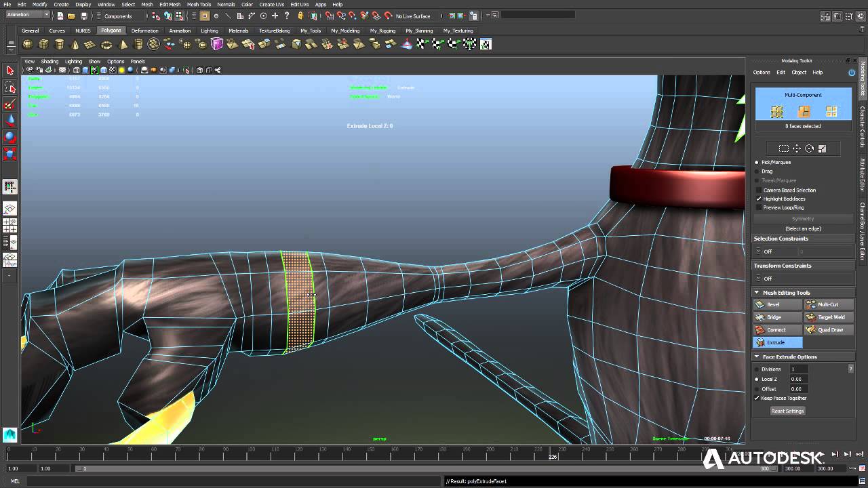Click the Connect tool
868x488 pixels.
pyautogui.click(x=777, y=330)
